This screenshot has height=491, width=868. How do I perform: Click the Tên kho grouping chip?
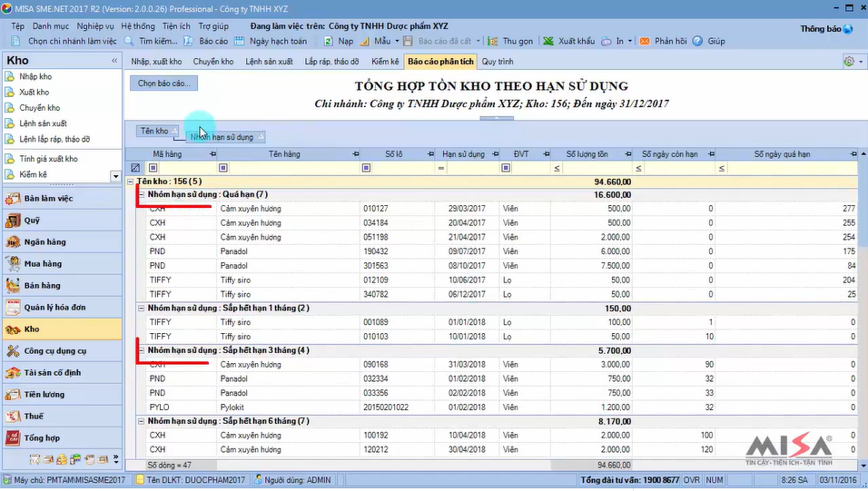(x=157, y=132)
